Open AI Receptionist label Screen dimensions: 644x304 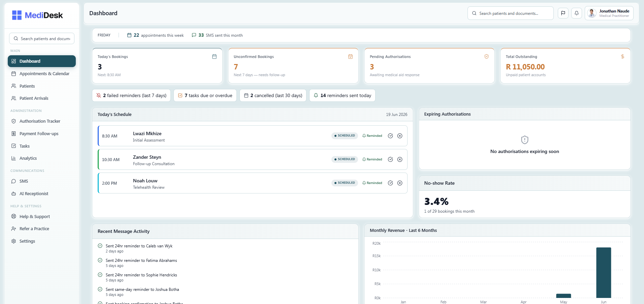pyautogui.click(x=34, y=193)
